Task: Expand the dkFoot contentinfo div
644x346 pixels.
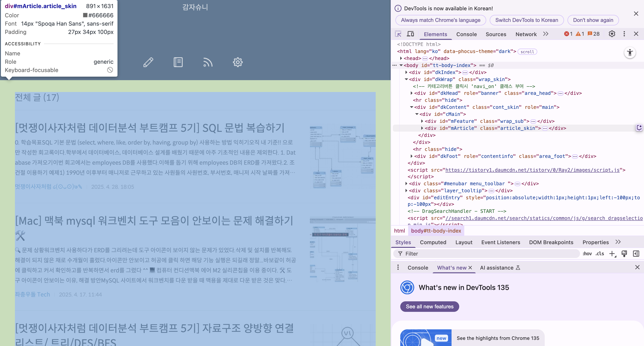Action: click(x=411, y=156)
